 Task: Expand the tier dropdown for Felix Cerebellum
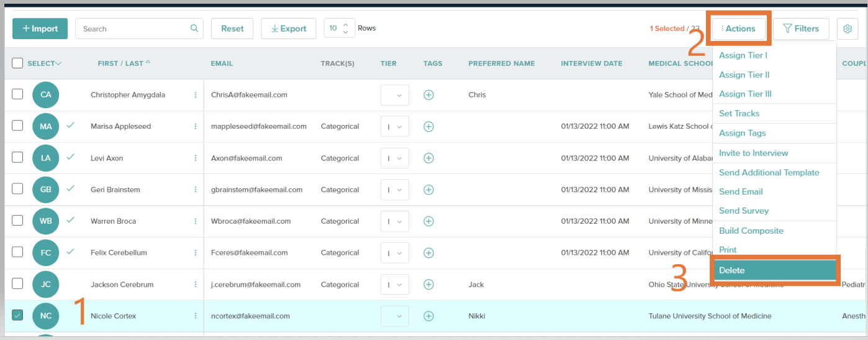[395, 252]
